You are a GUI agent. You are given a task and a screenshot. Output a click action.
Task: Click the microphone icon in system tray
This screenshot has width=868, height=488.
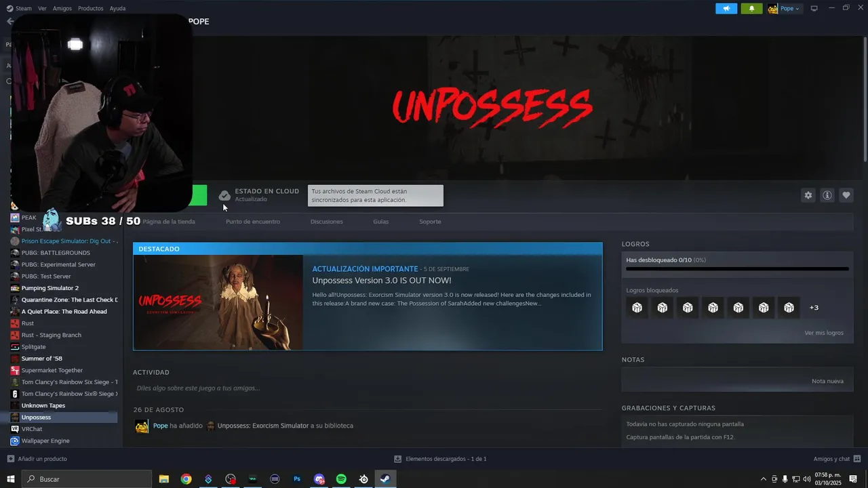785,479
